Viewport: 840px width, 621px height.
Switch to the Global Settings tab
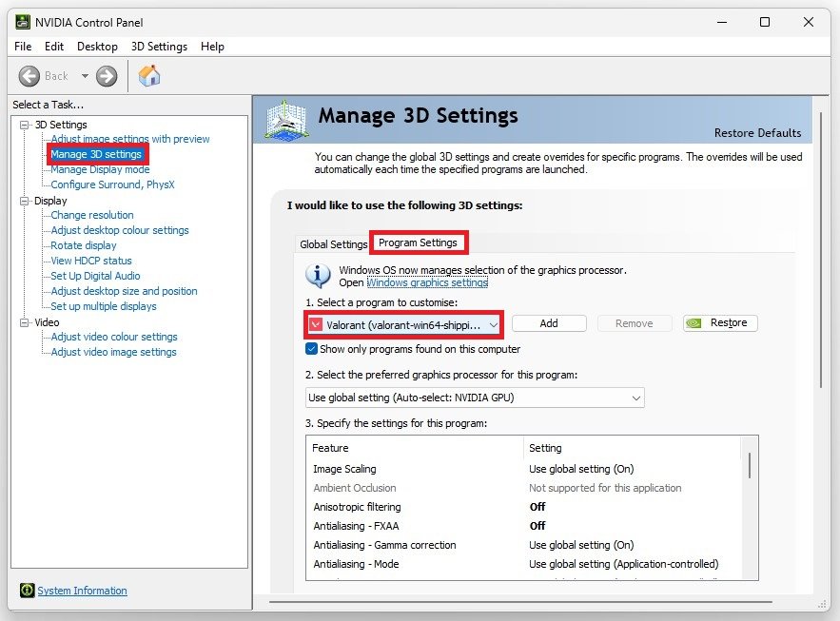pos(333,244)
